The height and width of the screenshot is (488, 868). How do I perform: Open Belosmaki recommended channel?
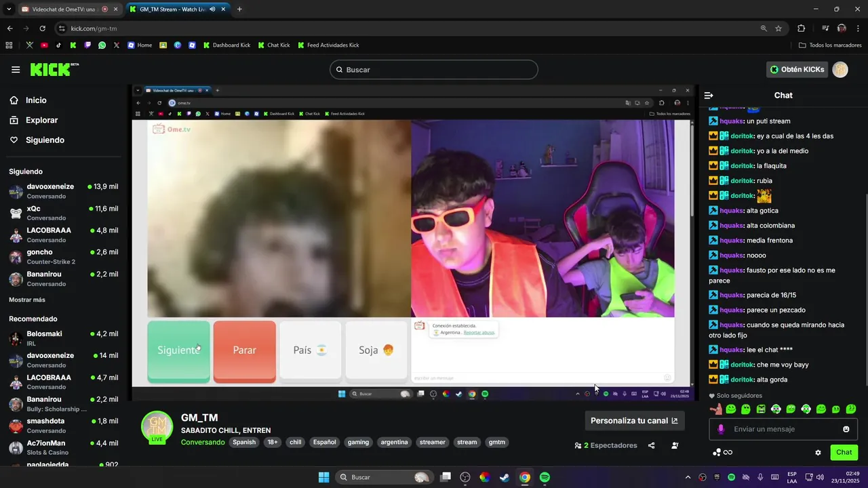click(63, 338)
